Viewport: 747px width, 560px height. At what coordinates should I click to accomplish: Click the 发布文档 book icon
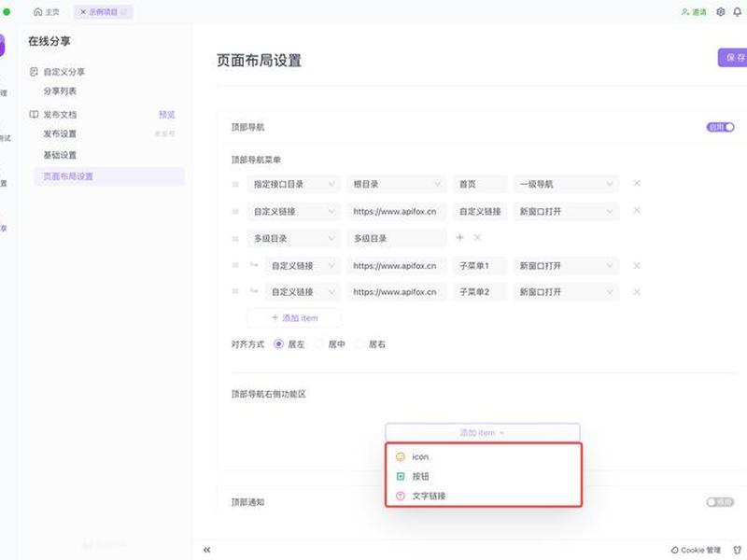coord(34,114)
